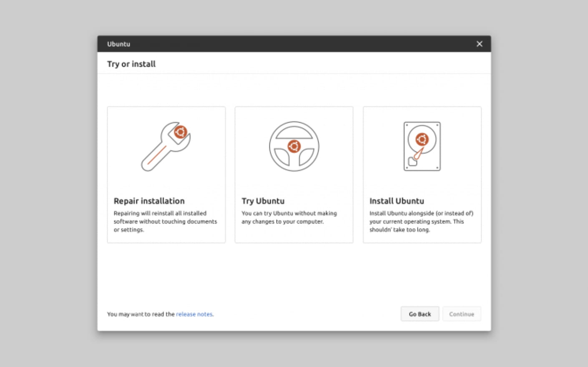This screenshot has height=367, width=588.
Task: Click the wrench icon for Repair installation
Action: [x=166, y=146]
